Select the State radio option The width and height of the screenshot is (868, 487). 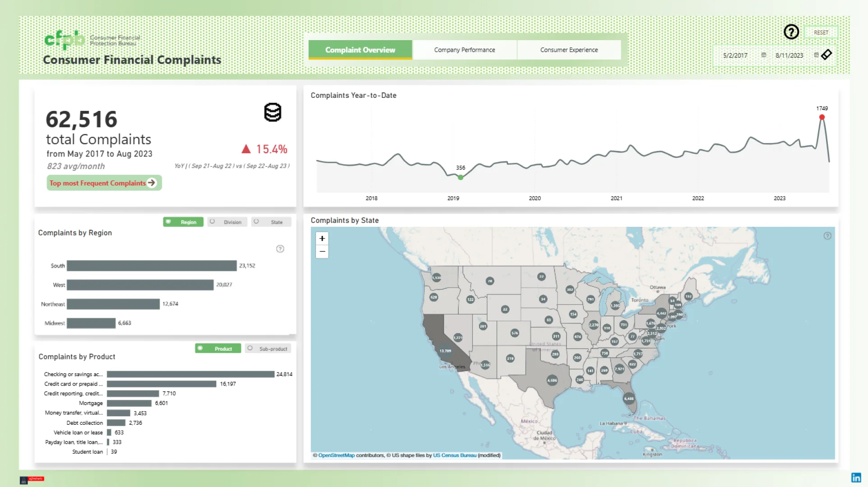[x=271, y=222]
